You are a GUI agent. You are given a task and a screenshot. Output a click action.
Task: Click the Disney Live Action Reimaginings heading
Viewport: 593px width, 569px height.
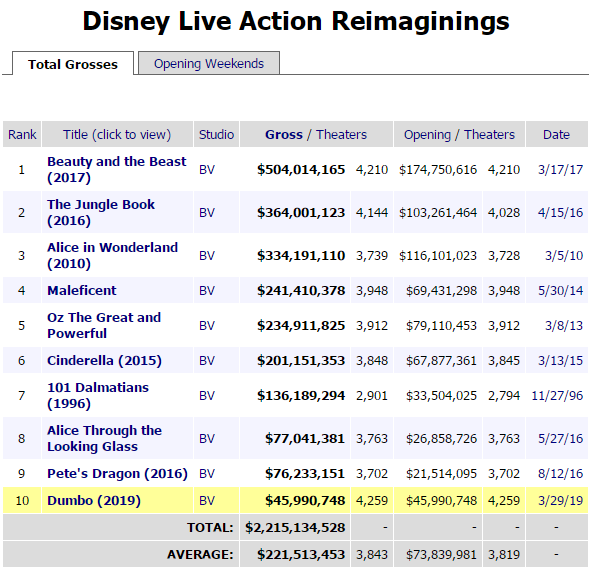coord(296,21)
